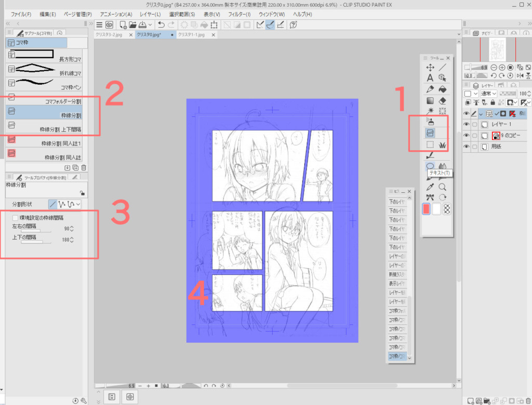Toggle checkbox beside レイヤー 1 eye
The height and width of the screenshot is (405, 532).
pos(475,124)
